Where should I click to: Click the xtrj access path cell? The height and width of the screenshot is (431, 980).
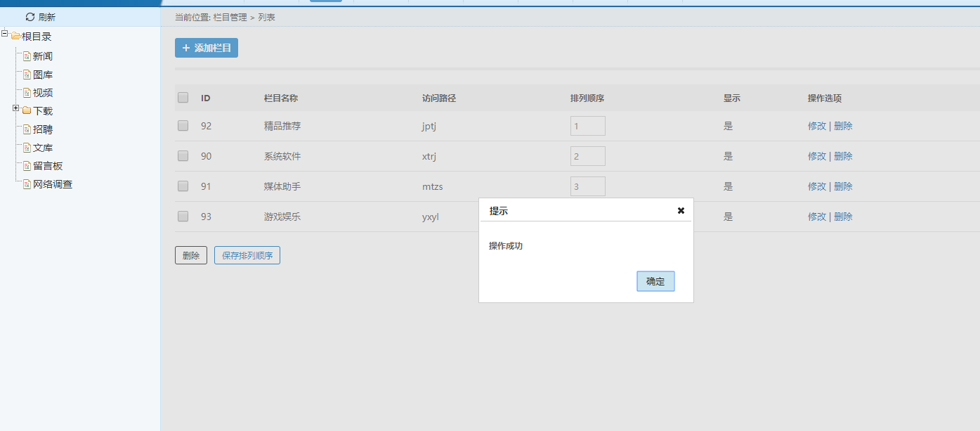(x=429, y=156)
